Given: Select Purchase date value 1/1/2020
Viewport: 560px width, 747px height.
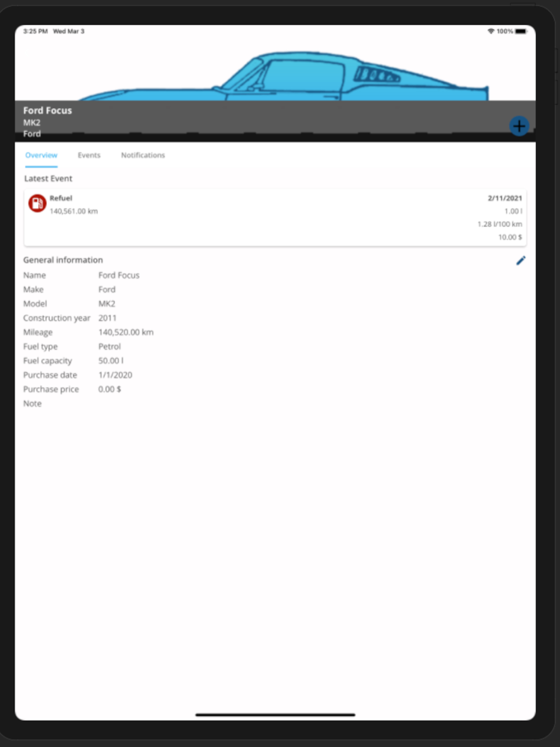Looking at the screenshot, I should 115,375.
